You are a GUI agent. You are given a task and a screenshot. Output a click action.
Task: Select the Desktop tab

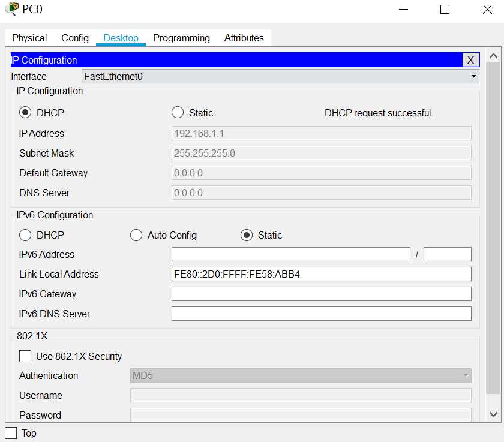click(121, 38)
